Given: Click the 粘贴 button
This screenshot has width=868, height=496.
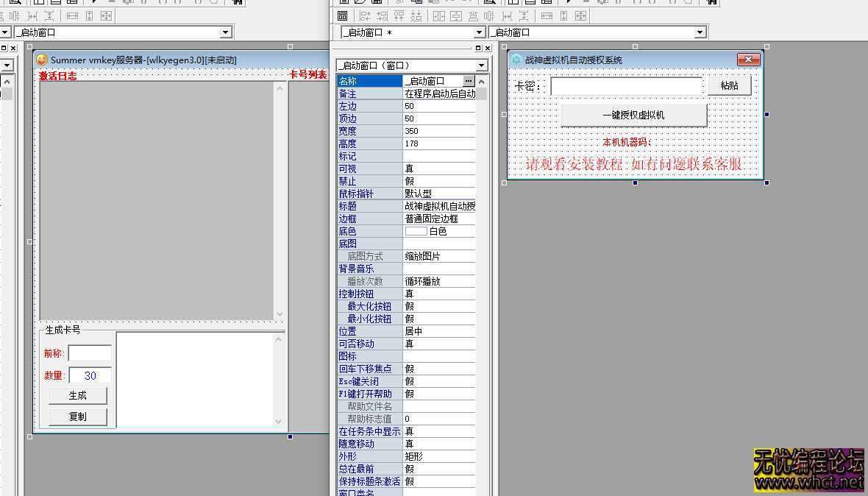Looking at the screenshot, I should pyautogui.click(x=729, y=86).
